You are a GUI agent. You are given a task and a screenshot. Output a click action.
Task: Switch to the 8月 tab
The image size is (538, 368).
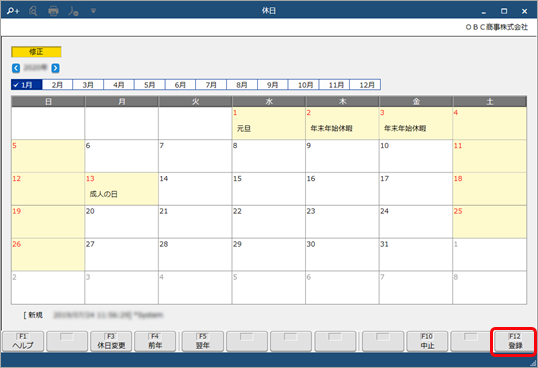(x=242, y=85)
